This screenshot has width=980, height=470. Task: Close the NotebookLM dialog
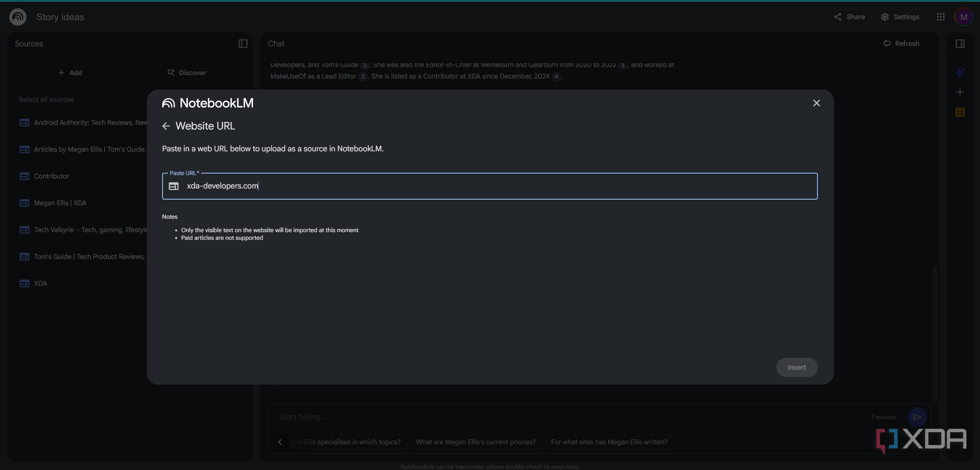(817, 103)
